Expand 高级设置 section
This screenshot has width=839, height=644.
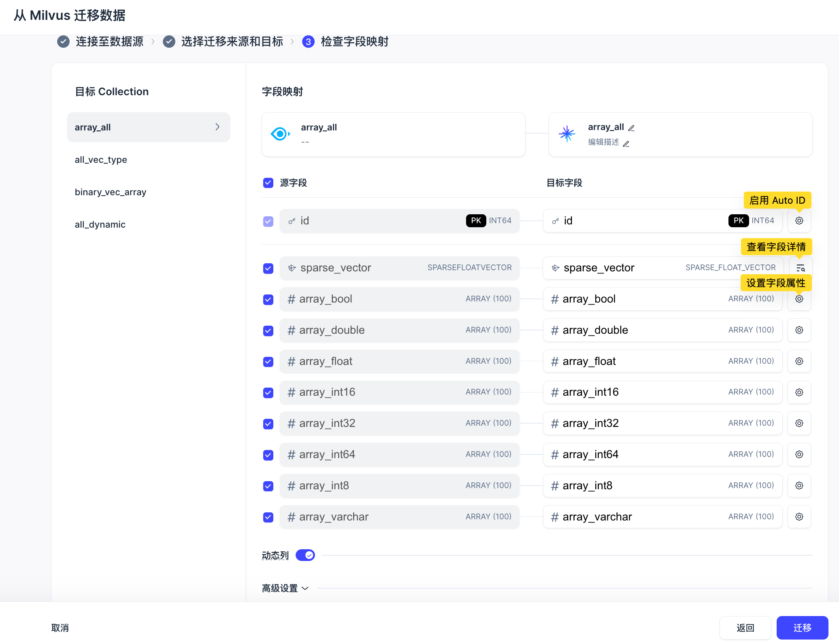pos(285,588)
